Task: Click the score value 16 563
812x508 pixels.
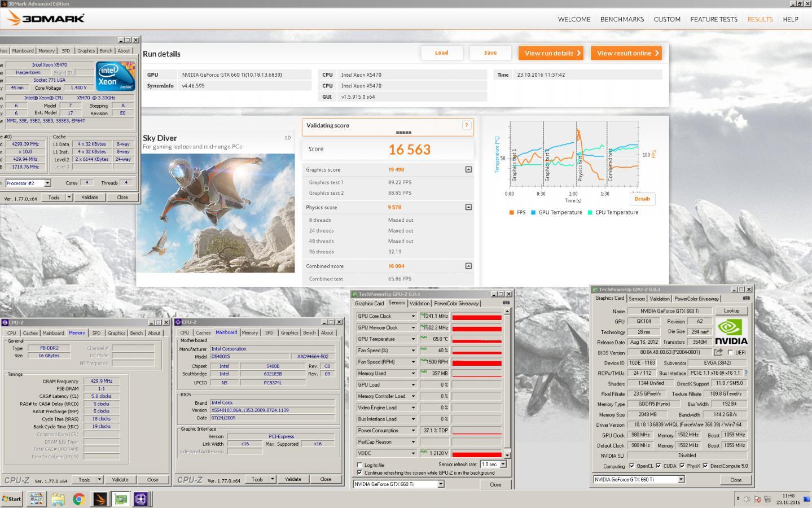Action: click(x=410, y=150)
